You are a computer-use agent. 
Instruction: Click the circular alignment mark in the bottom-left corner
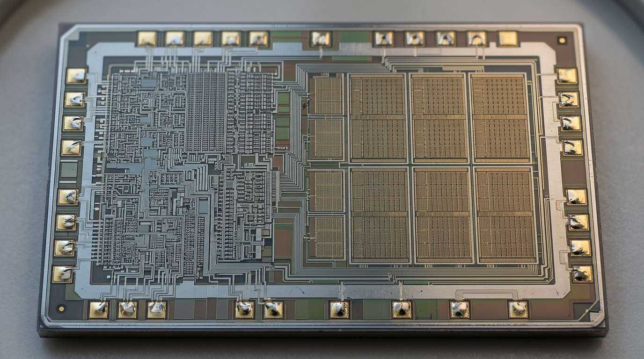pyautogui.click(x=61, y=309)
